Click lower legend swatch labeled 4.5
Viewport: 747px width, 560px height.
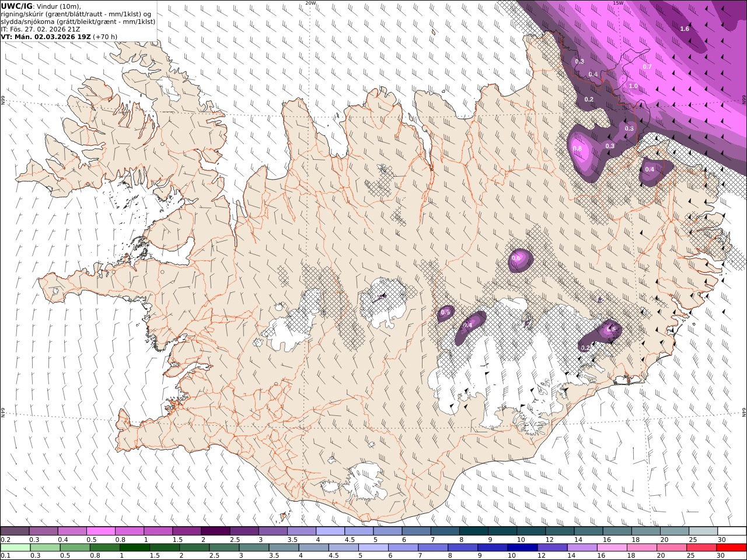click(x=343, y=548)
